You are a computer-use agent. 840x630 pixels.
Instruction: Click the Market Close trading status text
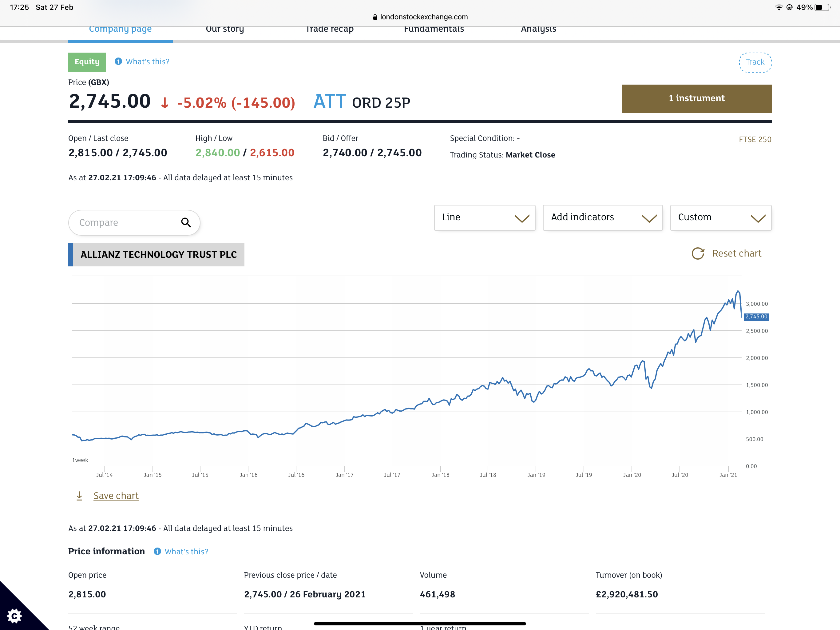[530, 155]
